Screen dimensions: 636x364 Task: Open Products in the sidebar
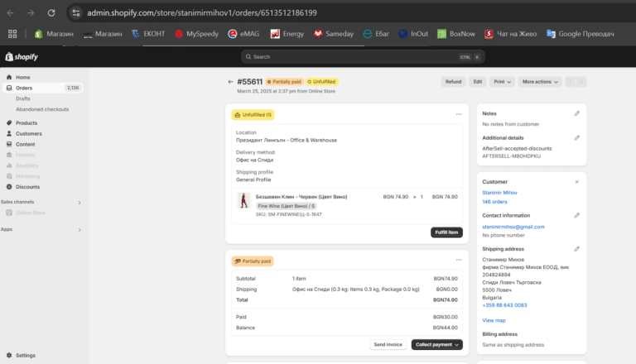26,122
